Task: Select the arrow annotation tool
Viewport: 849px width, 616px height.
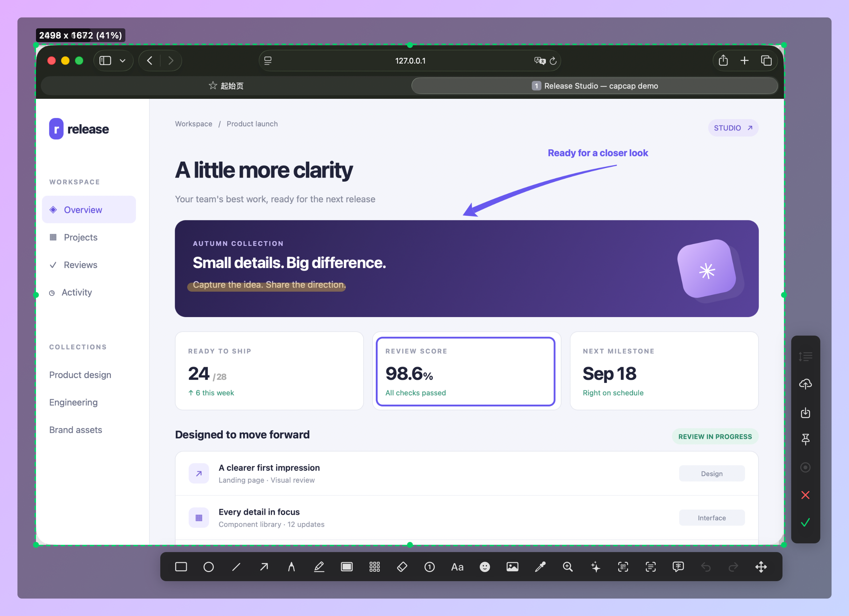Action: (264, 567)
